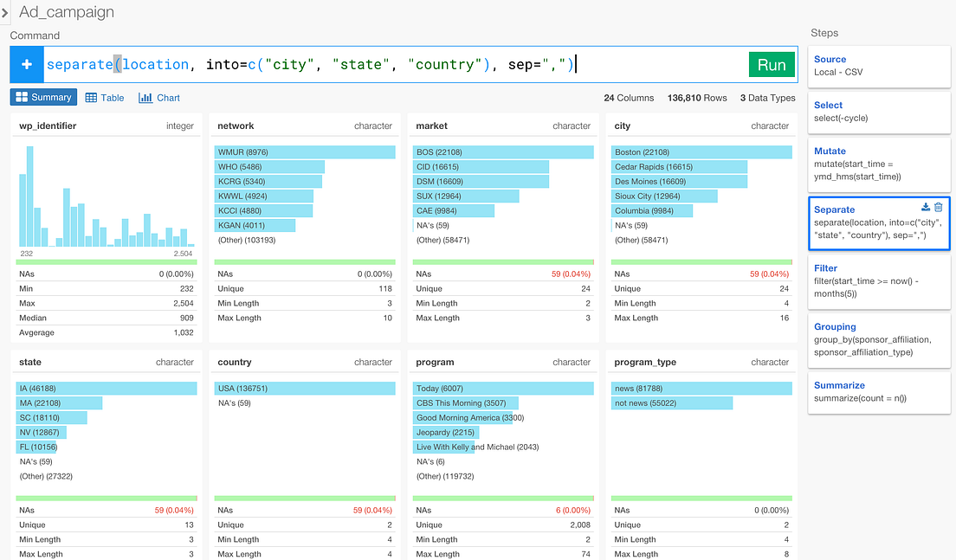Switch to the Summary tab
Image resolution: width=956 pixels, height=560 pixels.
(43, 97)
